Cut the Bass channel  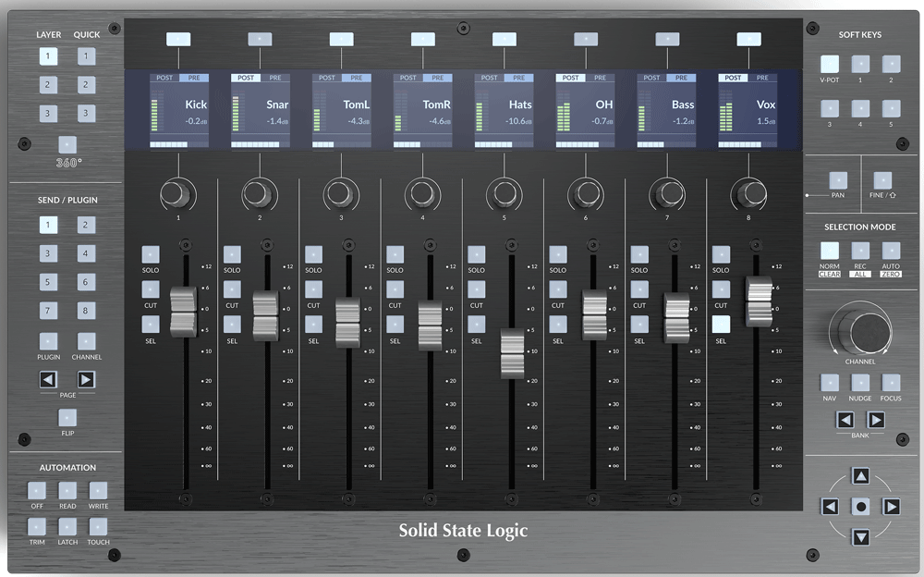click(x=639, y=289)
